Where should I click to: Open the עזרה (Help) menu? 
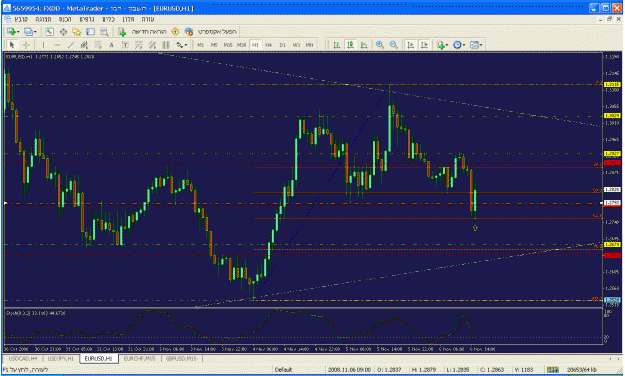pos(148,19)
